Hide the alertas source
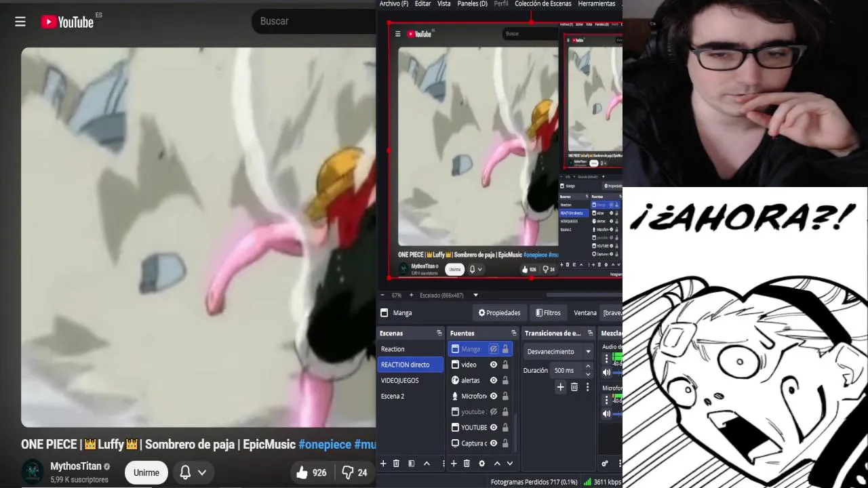 [493, 380]
